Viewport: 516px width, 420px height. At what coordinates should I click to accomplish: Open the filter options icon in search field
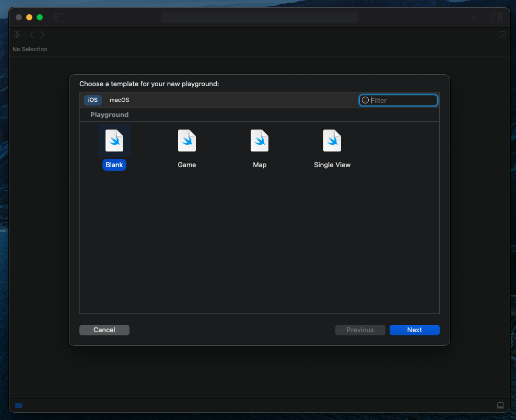tap(365, 100)
